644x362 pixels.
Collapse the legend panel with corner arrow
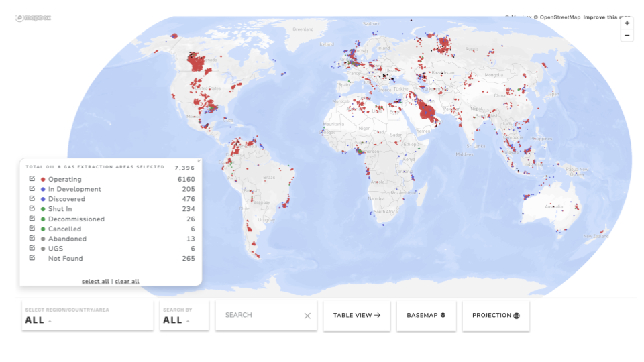(x=199, y=161)
